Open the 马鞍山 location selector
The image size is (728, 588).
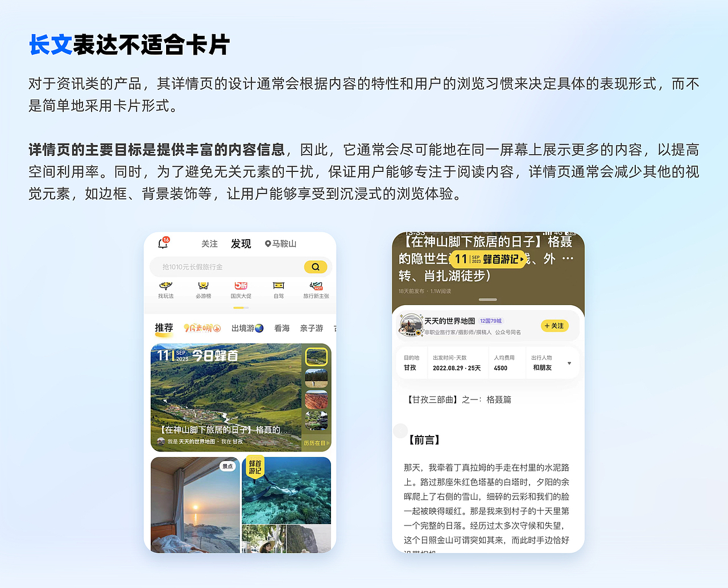coord(280,244)
